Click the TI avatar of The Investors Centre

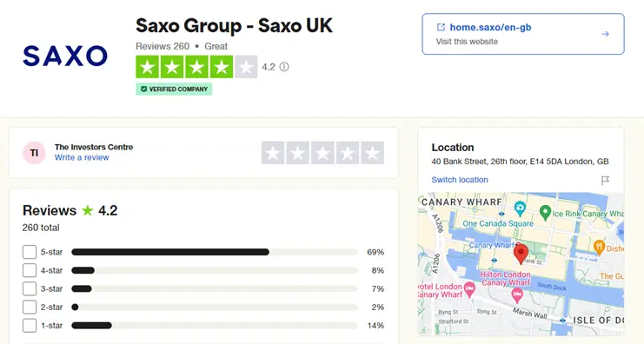tap(34, 153)
